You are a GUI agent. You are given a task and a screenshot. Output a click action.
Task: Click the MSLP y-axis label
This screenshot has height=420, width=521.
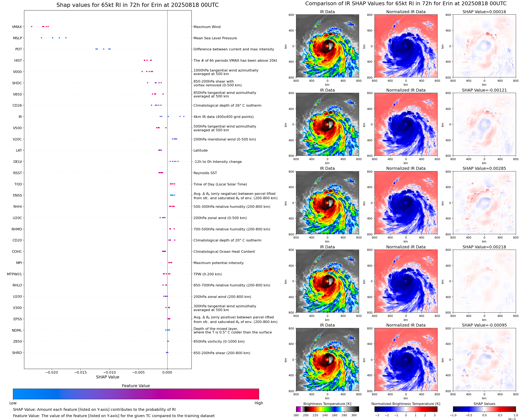coord(17,38)
